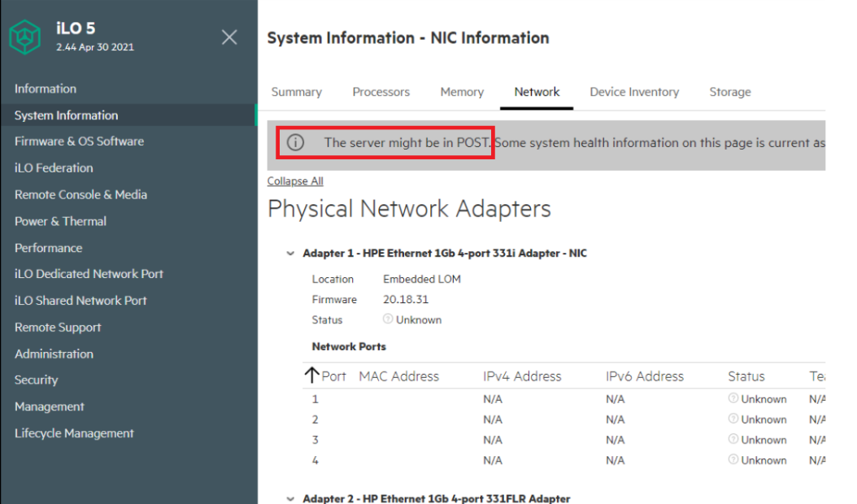Navigate to Management
The image size is (857, 504).
coord(50,406)
